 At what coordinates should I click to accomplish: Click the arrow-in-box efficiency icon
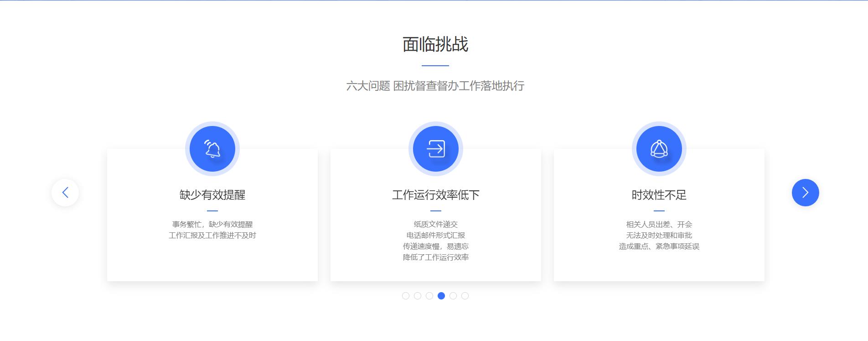[x=435, y=149]
